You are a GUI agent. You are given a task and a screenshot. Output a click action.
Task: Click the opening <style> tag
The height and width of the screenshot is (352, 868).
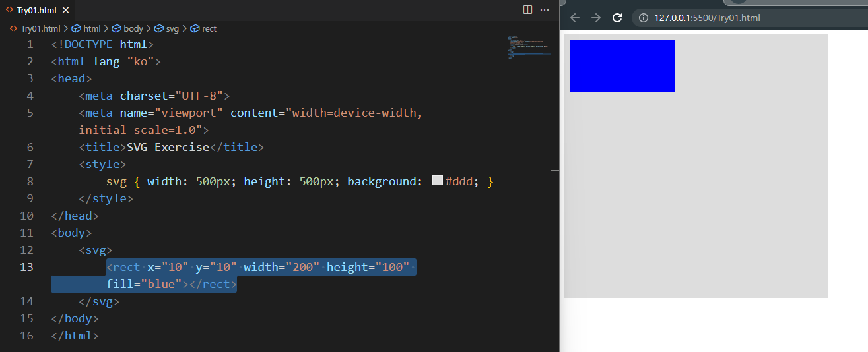coord(102,164)
